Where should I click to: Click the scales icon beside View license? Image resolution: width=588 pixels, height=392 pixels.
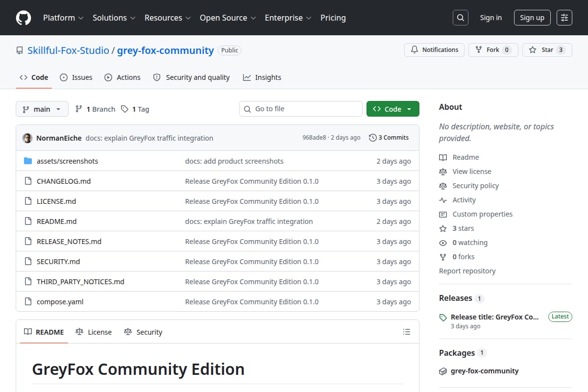click(x=443, y=171)
